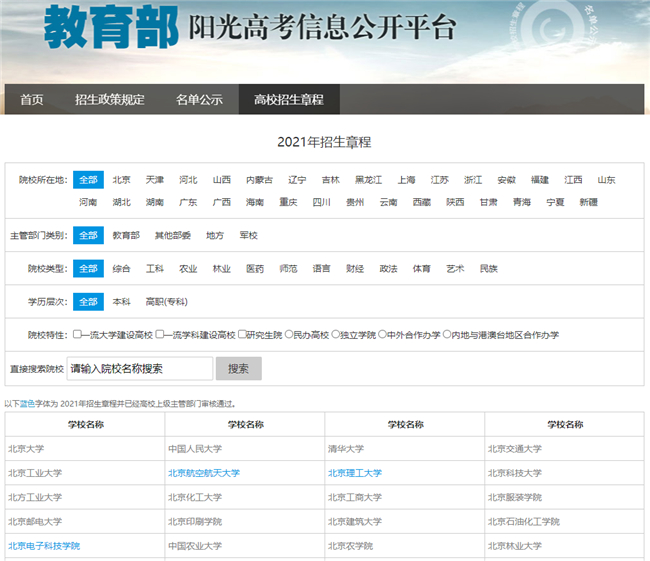Filter school type by 师范

(x=288, y=269)
